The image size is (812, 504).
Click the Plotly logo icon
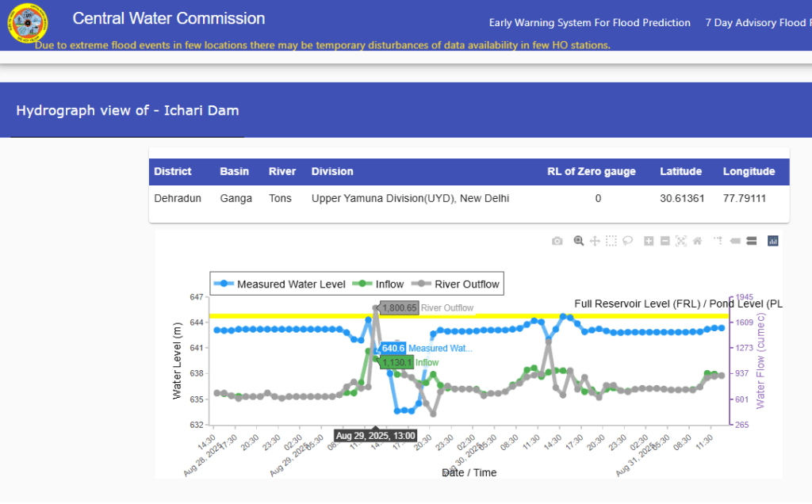coord(773,241)
